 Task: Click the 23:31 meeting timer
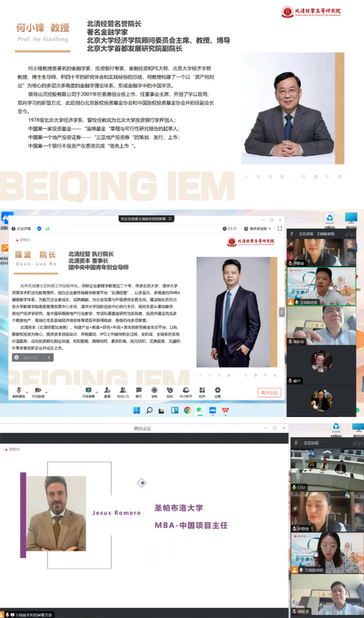coord(231,228)
